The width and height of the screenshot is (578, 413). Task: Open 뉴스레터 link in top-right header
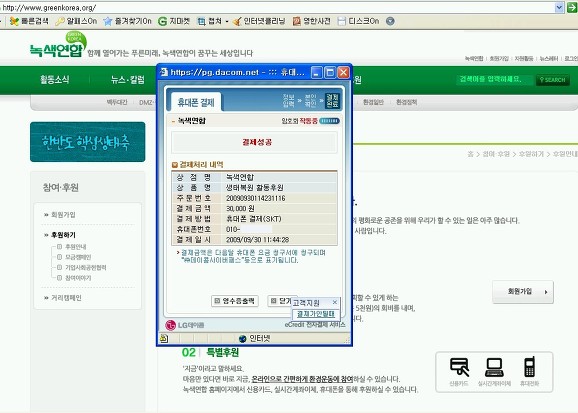[x=549, y=59]
